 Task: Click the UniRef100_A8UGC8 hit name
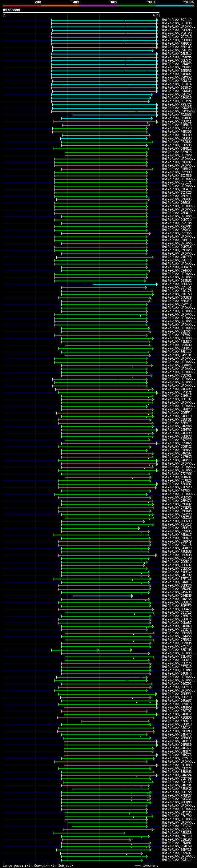177,833
